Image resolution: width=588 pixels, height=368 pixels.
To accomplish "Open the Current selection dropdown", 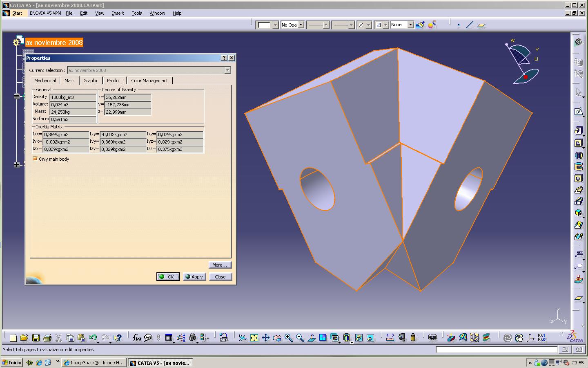I will (227, 70).
